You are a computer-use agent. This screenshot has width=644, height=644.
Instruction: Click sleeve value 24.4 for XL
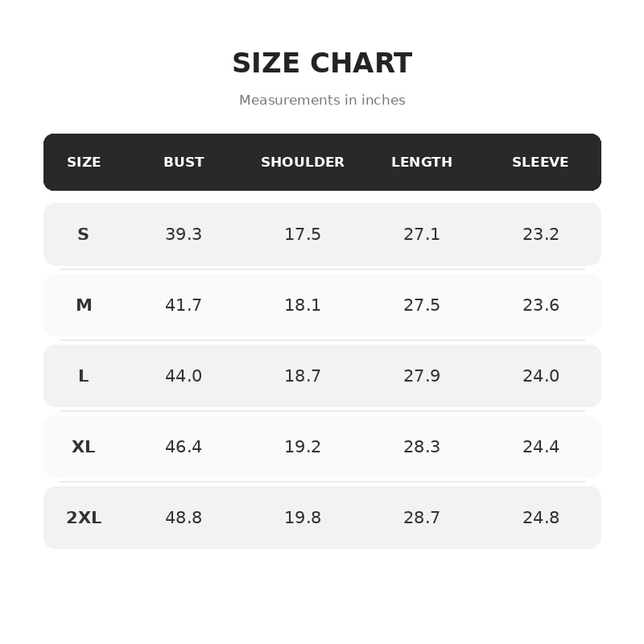pyautogui.click(x=541, y=447)
